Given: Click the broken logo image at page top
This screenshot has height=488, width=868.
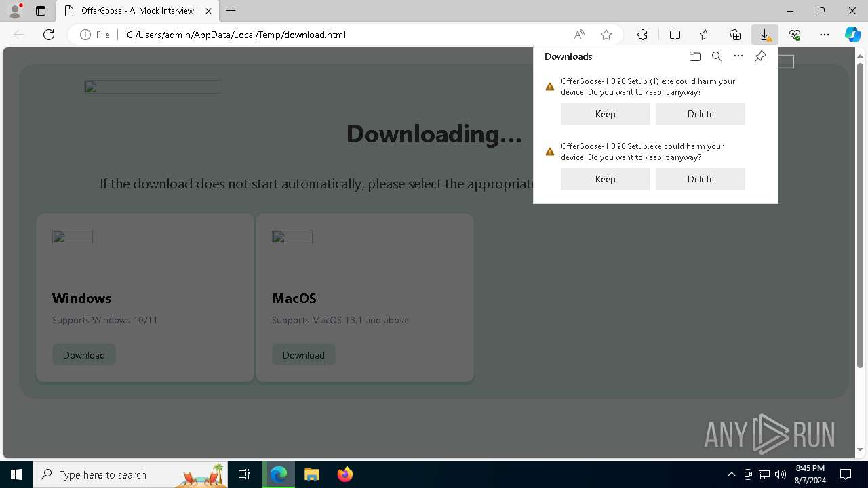Looking at the screenshot, I should [153, 87].
